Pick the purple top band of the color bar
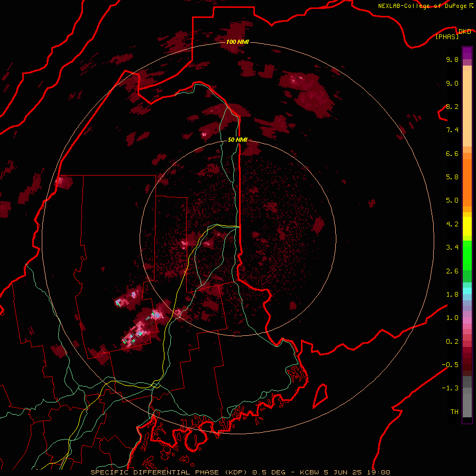Screen dimensions: 476x476 (467, 52)
